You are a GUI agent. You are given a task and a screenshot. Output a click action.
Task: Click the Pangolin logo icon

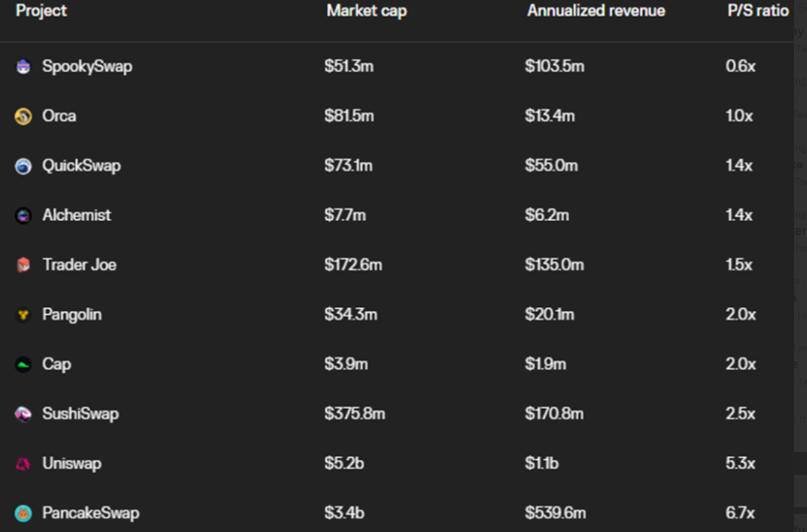click(x=23, y=315)
